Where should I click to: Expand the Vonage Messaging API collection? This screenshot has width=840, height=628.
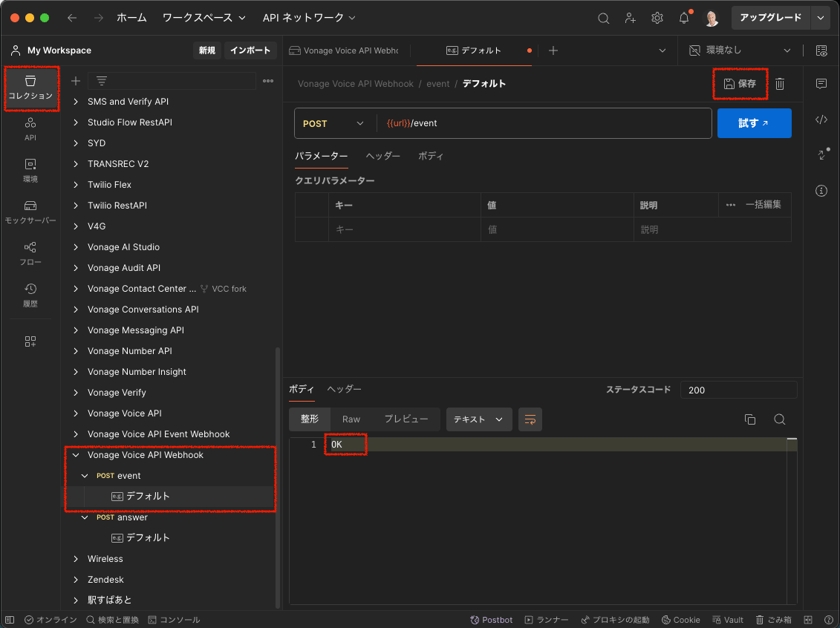point(75,330)
